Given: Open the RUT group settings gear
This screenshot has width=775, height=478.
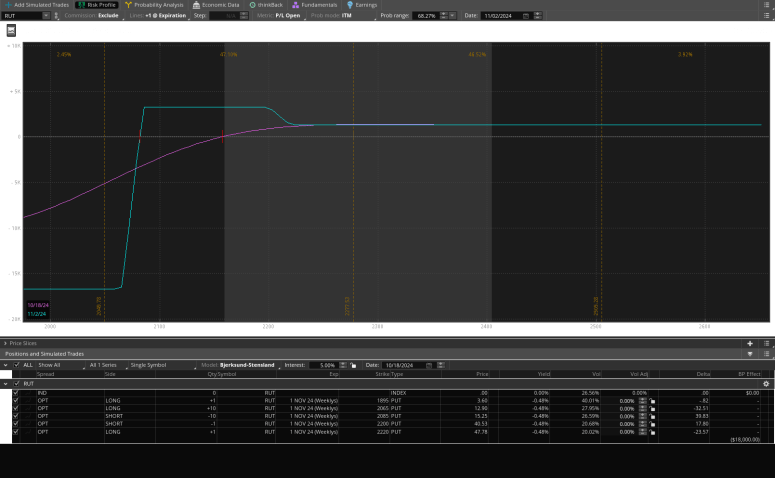Looking at the screenshot, I should pos(766,383).
